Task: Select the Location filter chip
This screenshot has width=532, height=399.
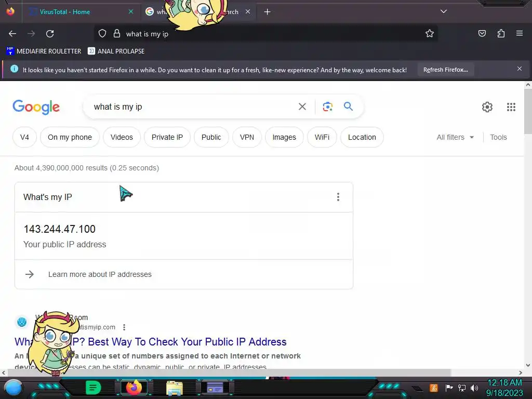Action: click(x=362, y=137)
